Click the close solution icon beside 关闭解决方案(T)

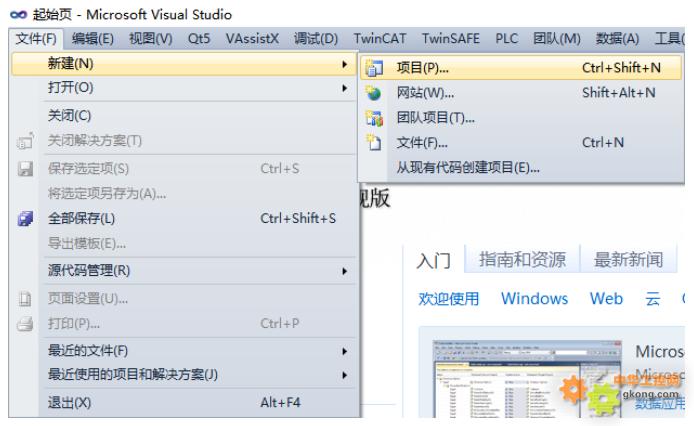click(x=25, y=141)
